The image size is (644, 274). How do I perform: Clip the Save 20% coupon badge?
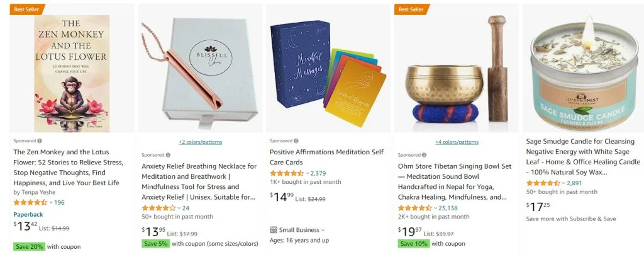coord(29,247)
